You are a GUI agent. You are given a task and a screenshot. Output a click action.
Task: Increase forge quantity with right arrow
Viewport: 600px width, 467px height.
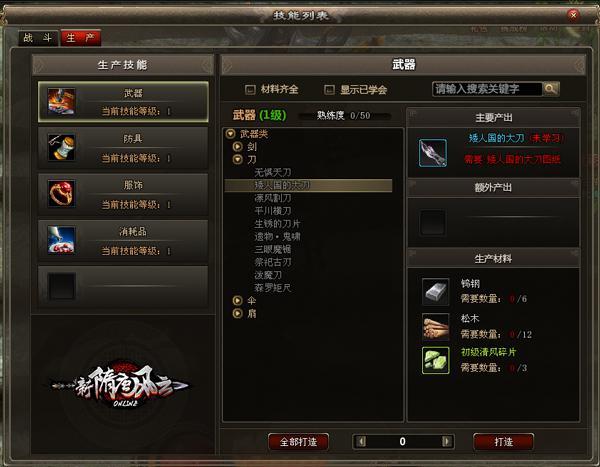click(x=446, y=442)
